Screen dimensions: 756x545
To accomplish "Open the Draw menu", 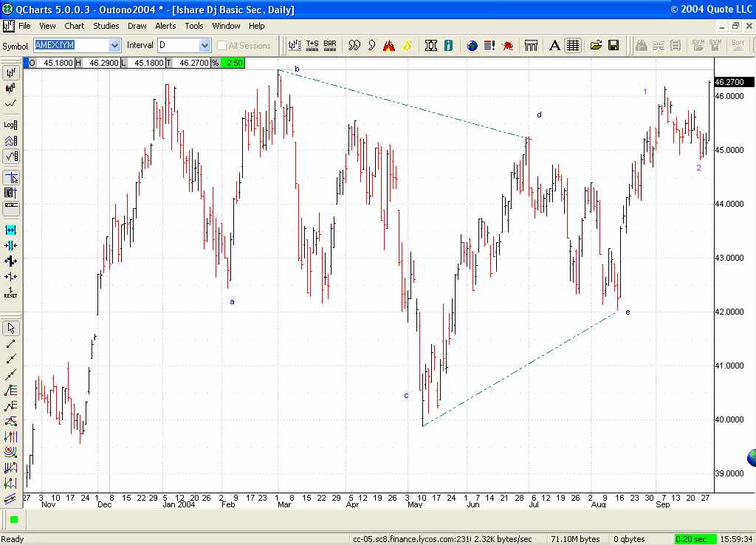I will point(137,26).
